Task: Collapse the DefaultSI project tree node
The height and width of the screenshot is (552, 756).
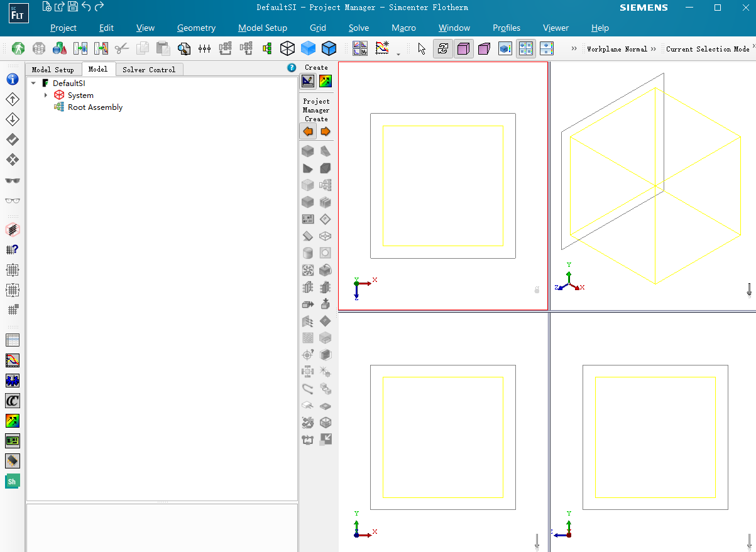Action: [x=33, y=83]
